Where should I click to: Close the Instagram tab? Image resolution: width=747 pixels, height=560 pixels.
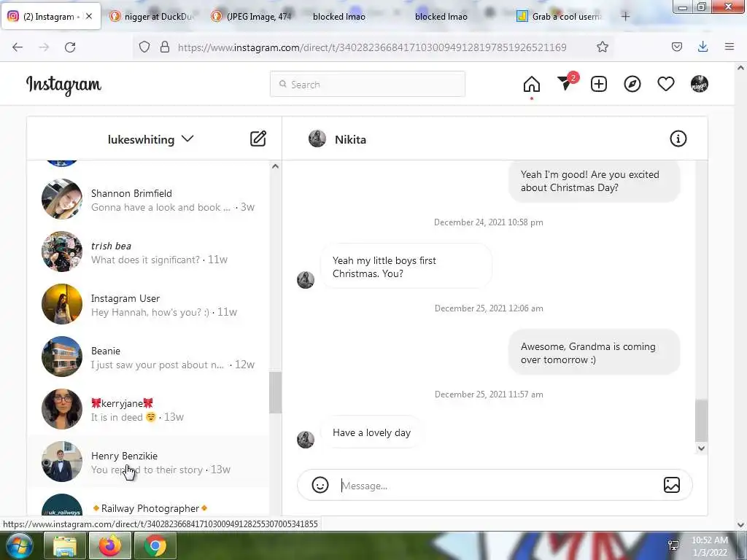[x=89, y=16]
